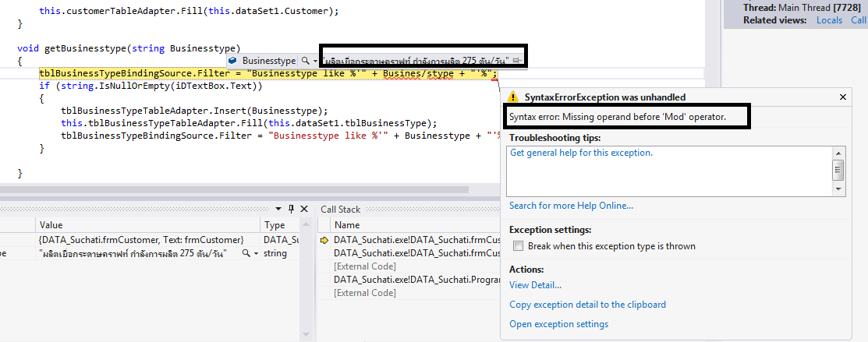Viewport: 868px width, 342px height.
Task: Click the blue cube icon beside Businesstype data tip
Action: coord(233,60)
